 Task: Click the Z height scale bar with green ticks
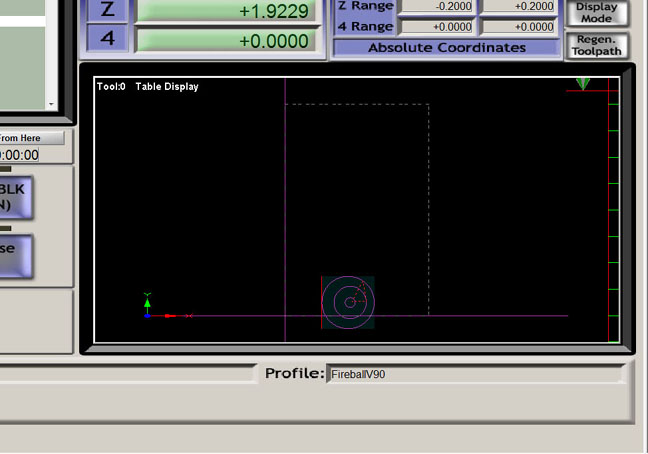[x=614, y=210]
